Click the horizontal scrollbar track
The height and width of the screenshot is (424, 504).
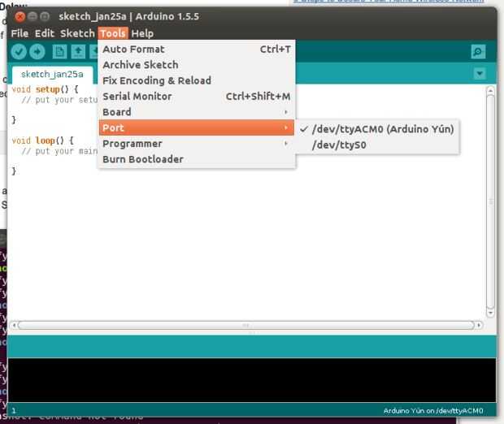[245, 325]
